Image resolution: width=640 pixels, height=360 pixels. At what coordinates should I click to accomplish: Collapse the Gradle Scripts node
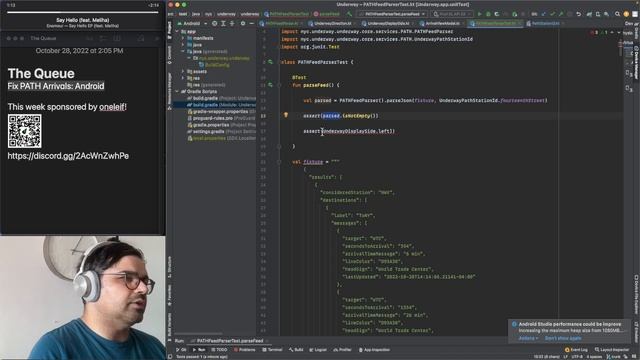178,91
